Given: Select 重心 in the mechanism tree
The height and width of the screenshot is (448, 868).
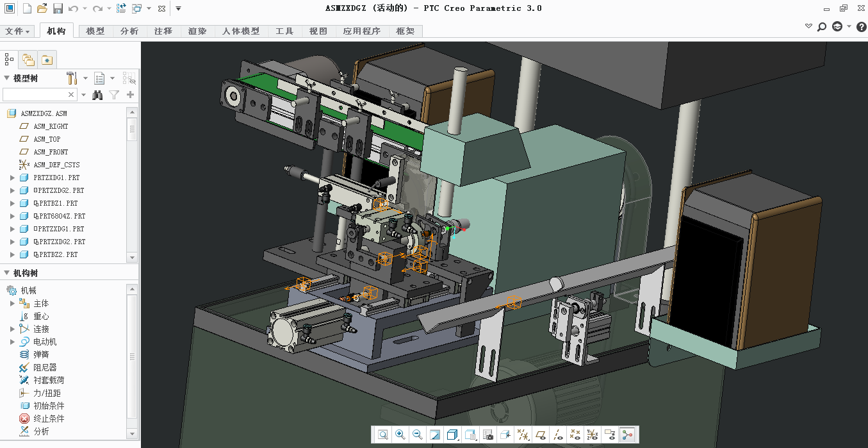Looking at the screenshot, I should pyautogui.click(x=41, y=316).
